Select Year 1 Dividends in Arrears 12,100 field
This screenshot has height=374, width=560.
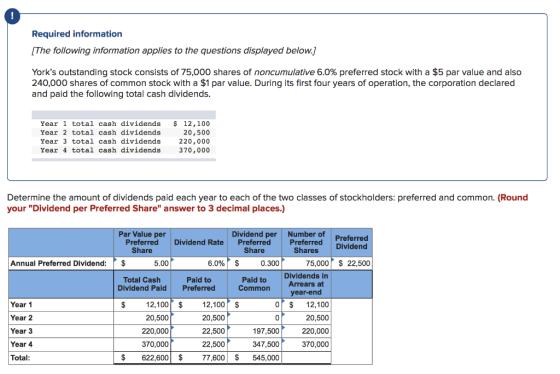pos(306,305)
